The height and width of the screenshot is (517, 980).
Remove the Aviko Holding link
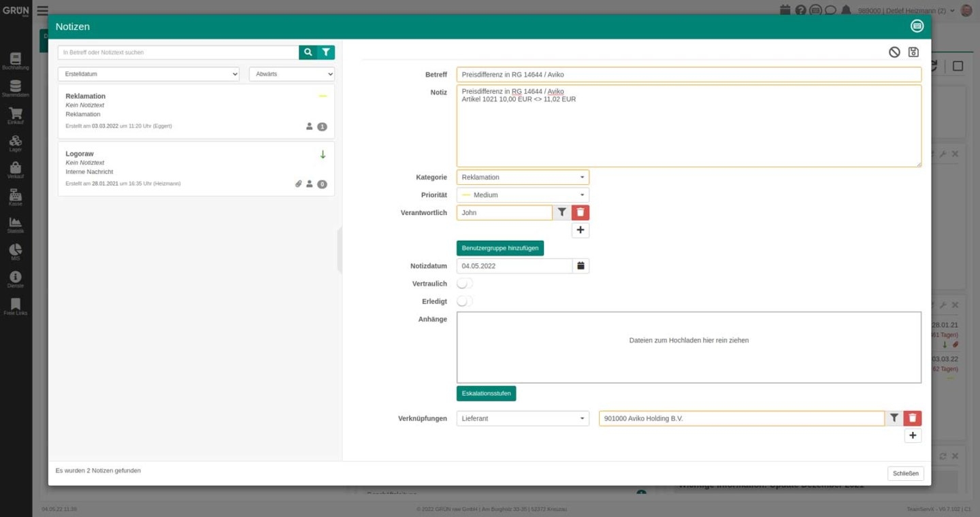[x=913, y=418]
